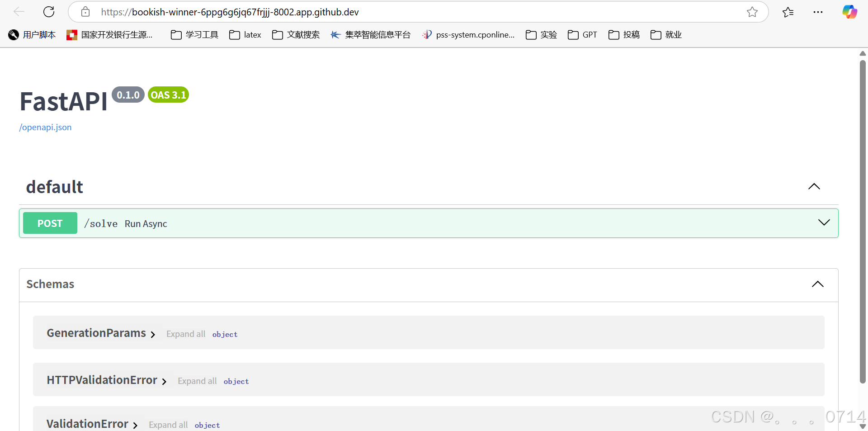Open the latex bookmark folder
This screenshot has height=431, width=868.
[245, 35]
